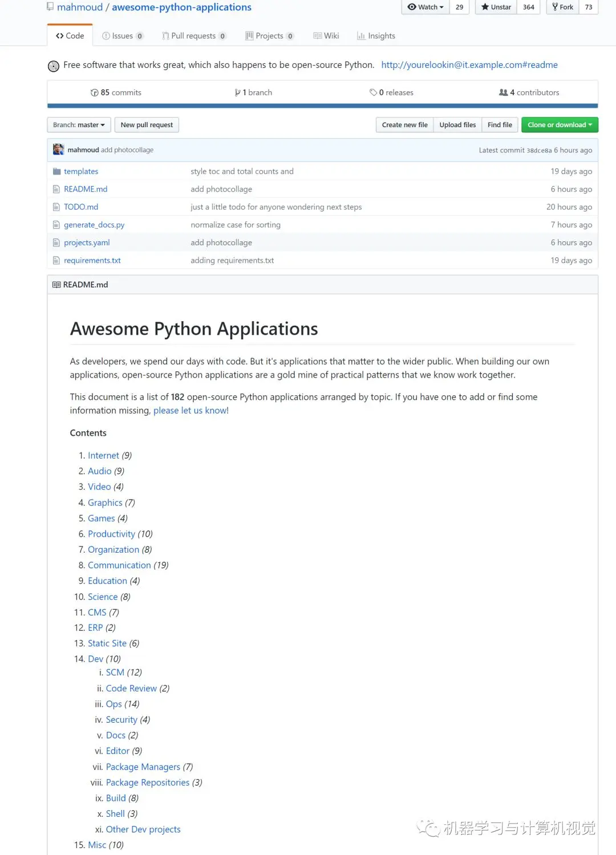The height and width of the screenshot is (855, 616).
Task: Click the language color bar
Action: [322, 106]
